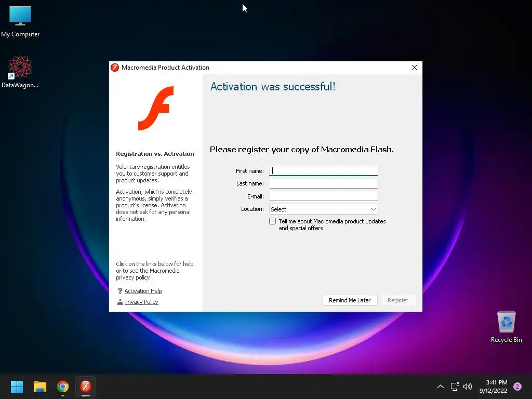
Task: Click the Macromedia Flash taskbar icon
Action: [86, 387]
